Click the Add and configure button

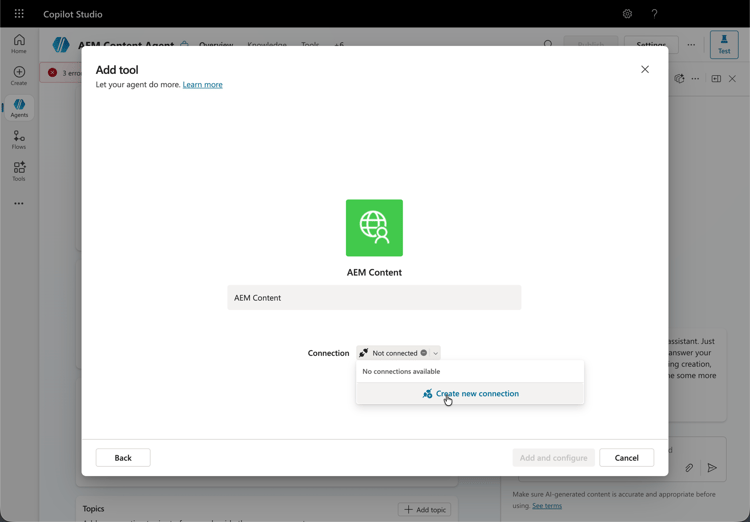(x=553, y=457)
